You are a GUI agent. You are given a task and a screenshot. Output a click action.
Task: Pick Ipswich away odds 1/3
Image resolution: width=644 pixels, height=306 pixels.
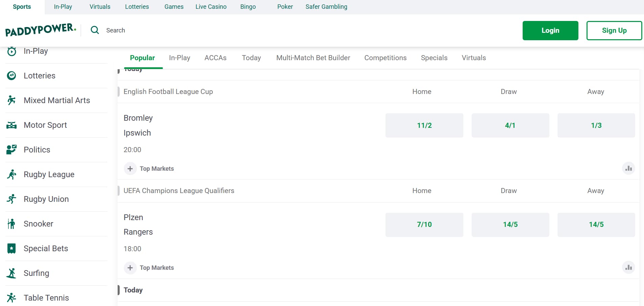click(x=596, y=125)
